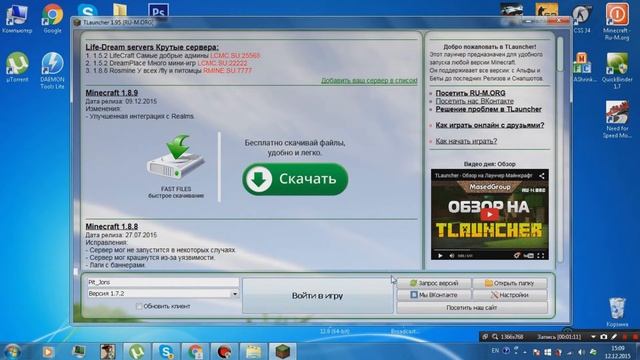The height and width of the screenshot is (360, 640).
Task: Click server address RMINE.SU:7777
Action: (227, 71)
